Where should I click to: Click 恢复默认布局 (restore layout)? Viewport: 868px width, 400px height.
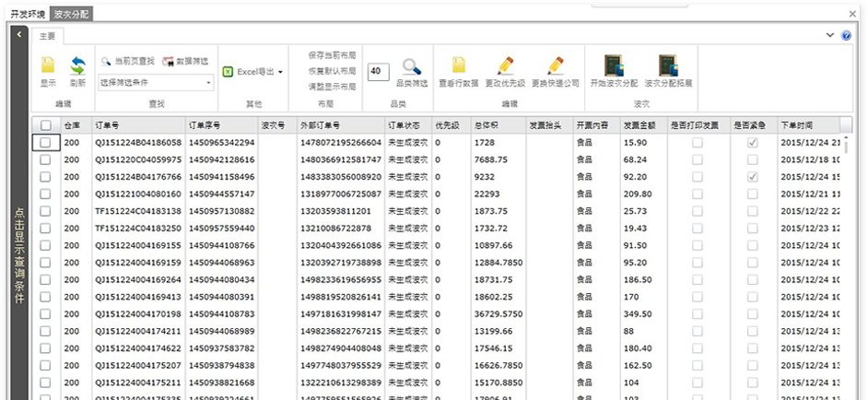click(x=332, y=71)
